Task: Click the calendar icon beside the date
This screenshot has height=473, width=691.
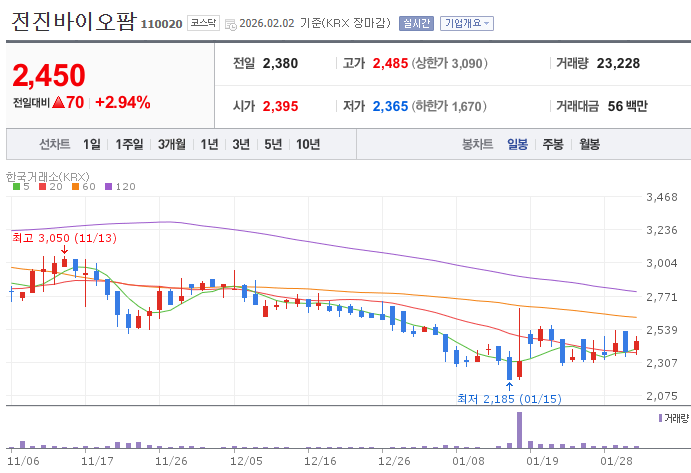Action: tap(230, 24)
